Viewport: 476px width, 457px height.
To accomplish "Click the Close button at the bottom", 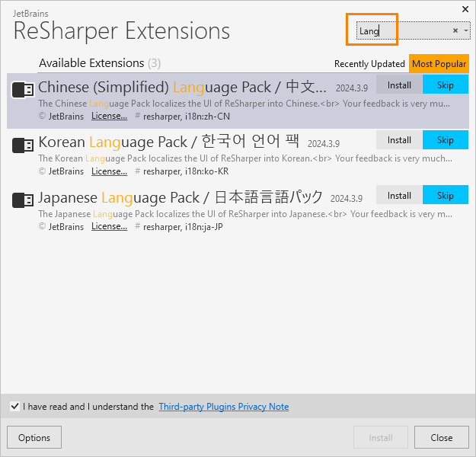I will (x=442, y=437).
